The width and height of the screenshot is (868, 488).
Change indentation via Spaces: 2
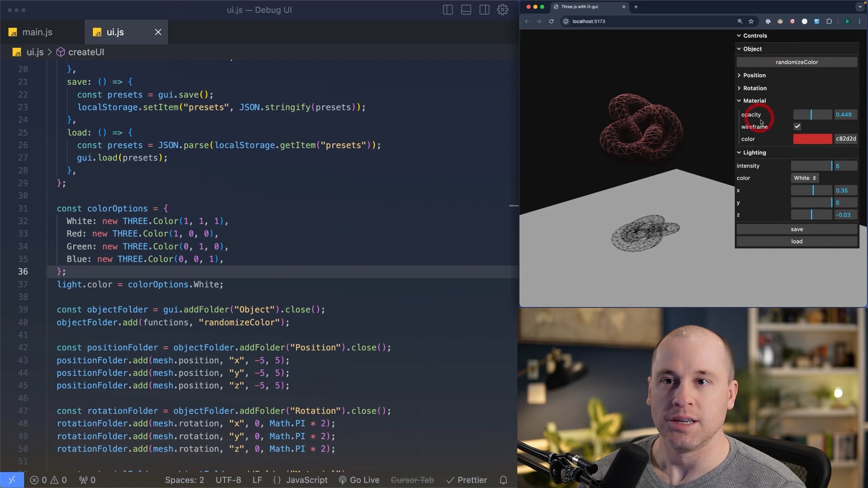click(184, 480)
